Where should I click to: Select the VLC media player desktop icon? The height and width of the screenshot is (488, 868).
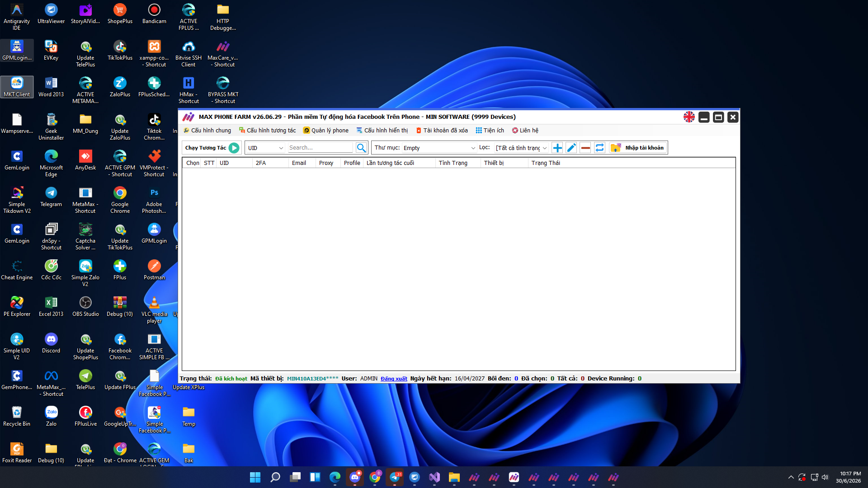pyautogui.click(x=154, y=310)
